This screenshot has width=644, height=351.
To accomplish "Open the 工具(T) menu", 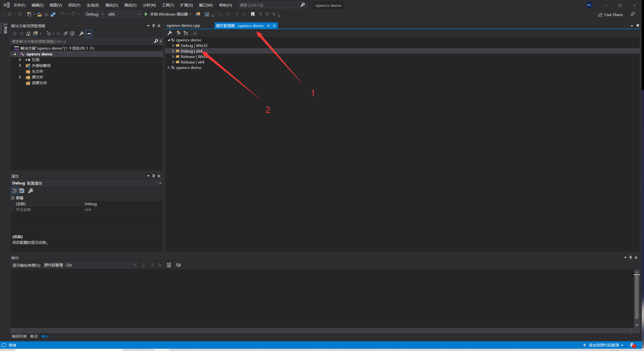I will coord(168,5).
